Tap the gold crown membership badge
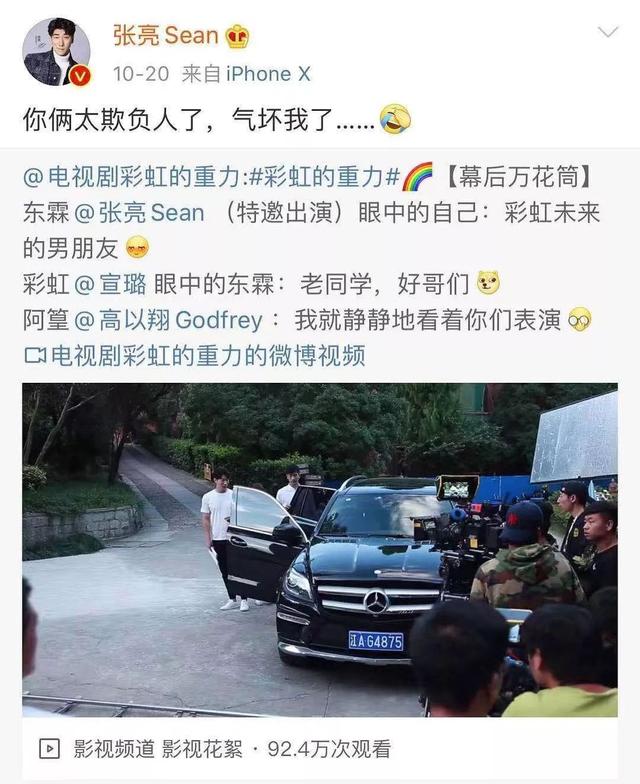The height and width of the screenshot is (784, 640). (x=238, y=36)
